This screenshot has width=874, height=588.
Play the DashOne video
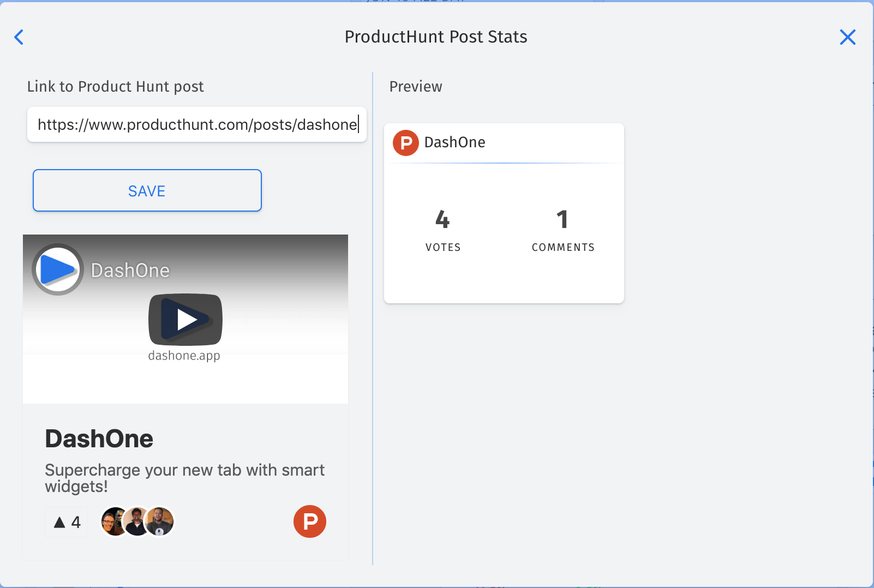coord(185,319)
